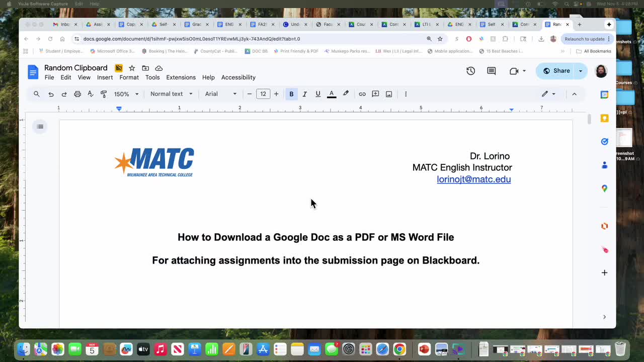Open the Normal text style dropdown
644x362 pixels.
point(172,94)
